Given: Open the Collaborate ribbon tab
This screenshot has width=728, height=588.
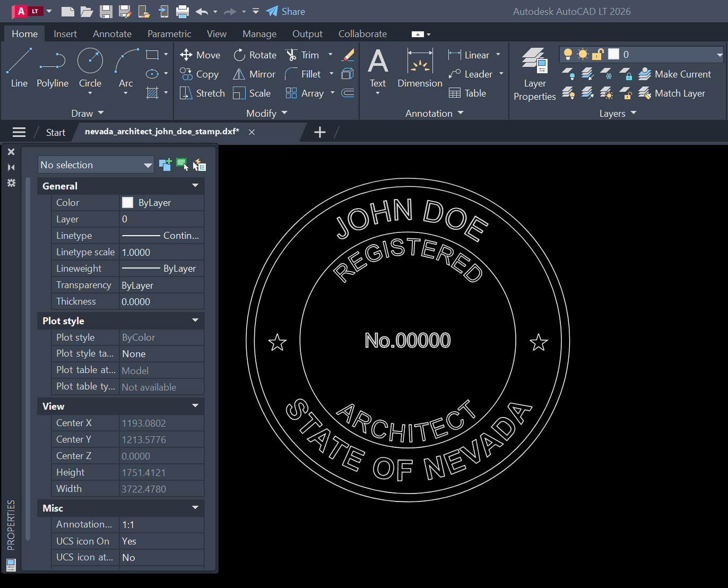Looking at the screenshot, I should point(362,33).
